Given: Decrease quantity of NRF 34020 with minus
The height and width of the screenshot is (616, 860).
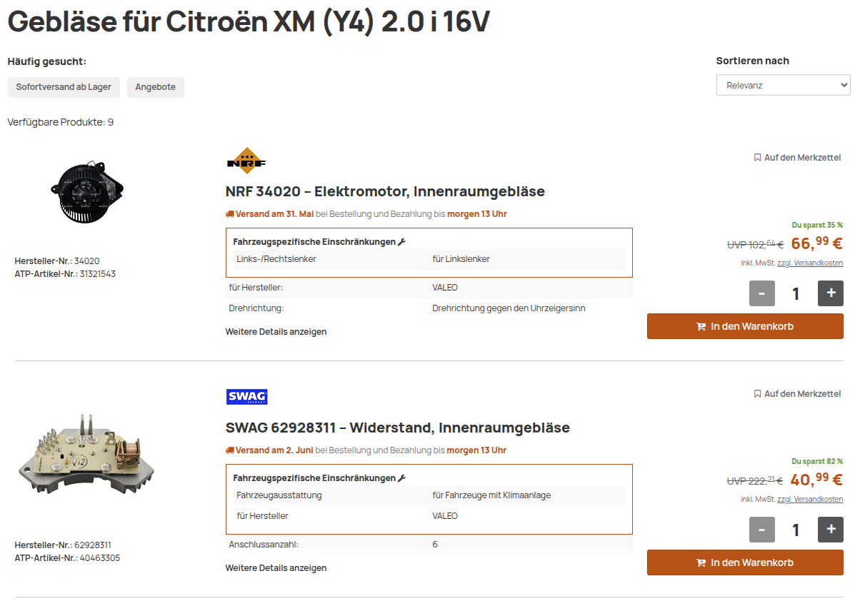Looking at the screenshot, I should coord(762,293).
